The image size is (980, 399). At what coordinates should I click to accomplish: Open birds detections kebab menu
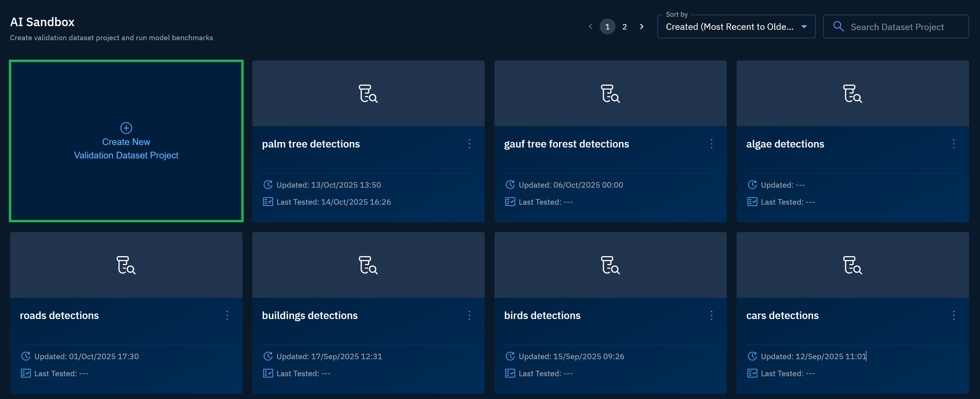tap(711, 315)
